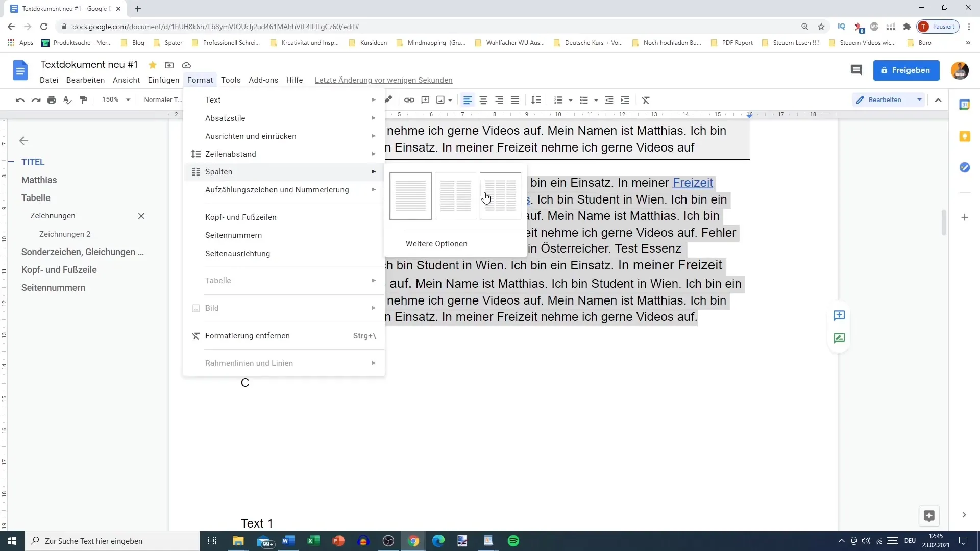Click the Freizeit hyperlink in document
The width and height of the screenshot is (980, 551).
tap(693, 182)
